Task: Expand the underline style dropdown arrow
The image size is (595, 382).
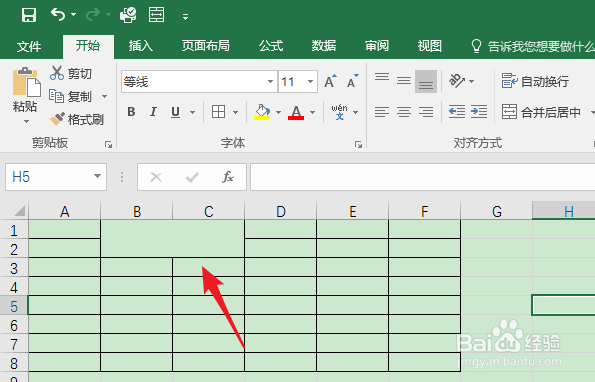Action: [x=192, y=112]
